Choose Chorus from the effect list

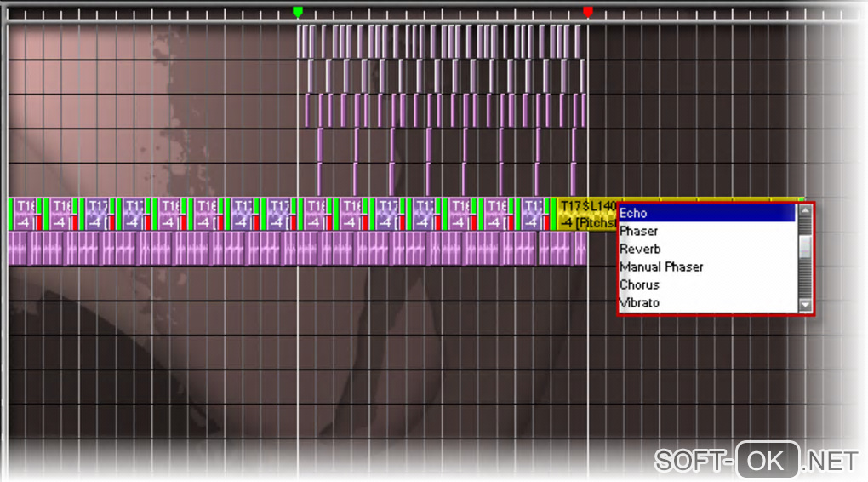click(x=707, y=284)
